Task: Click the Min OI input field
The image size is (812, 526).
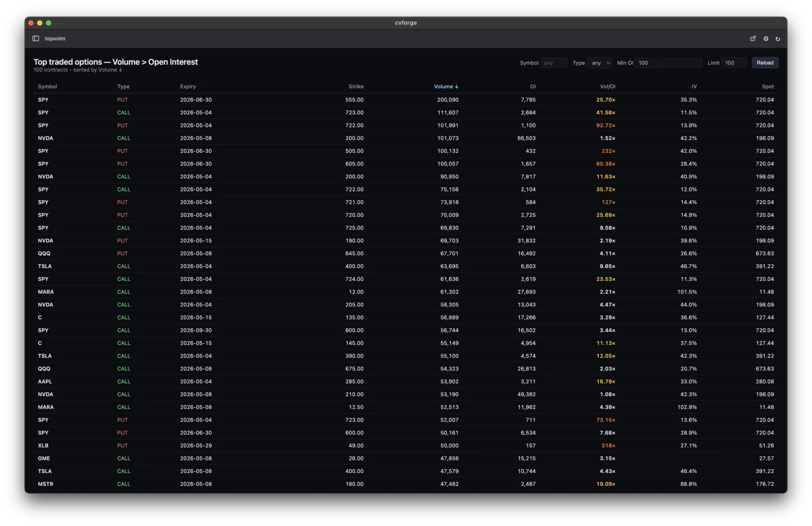Action: 668,63
